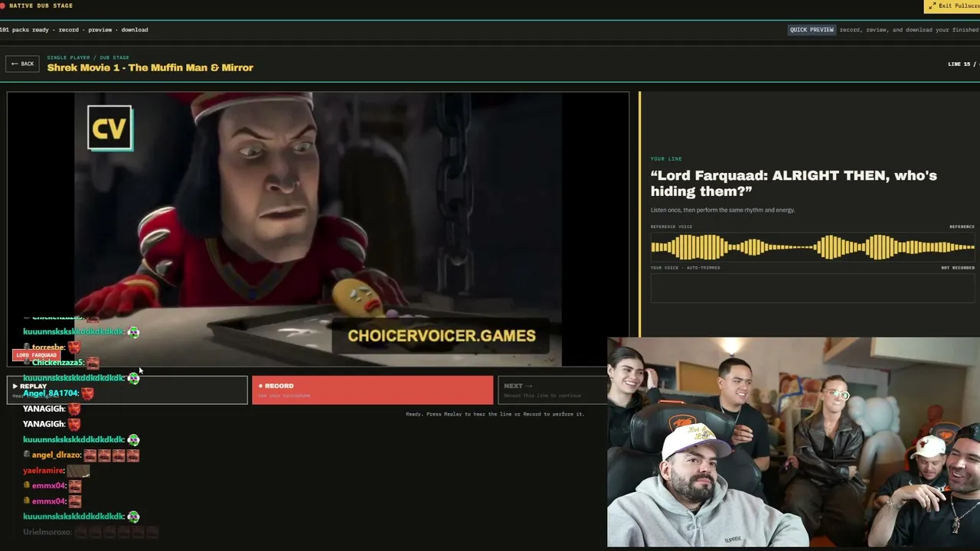Screen dimensions: 980x551
Task: Click the badge icon before angel_dlrazo
Action: pos(27,455)
